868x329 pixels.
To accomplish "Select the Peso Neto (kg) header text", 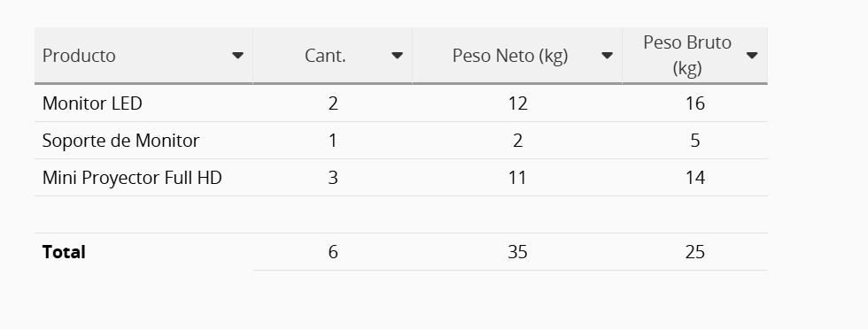I will 510,56.
